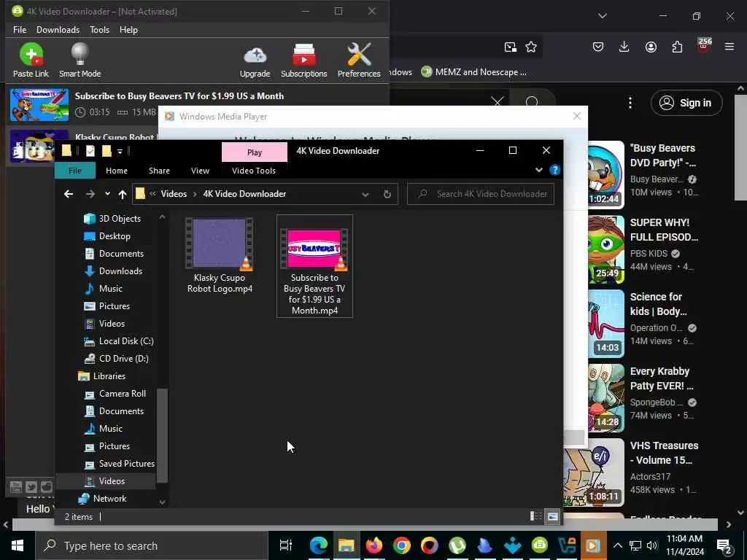This screenshot has width=747, height=560.
Task: Open Downloads in navigation pane
Action: [x=113, y=271]
